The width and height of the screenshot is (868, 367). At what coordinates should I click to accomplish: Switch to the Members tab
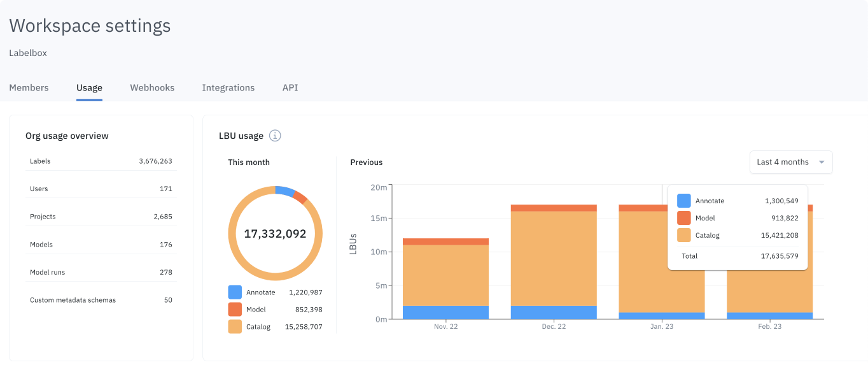coord(29,88)
